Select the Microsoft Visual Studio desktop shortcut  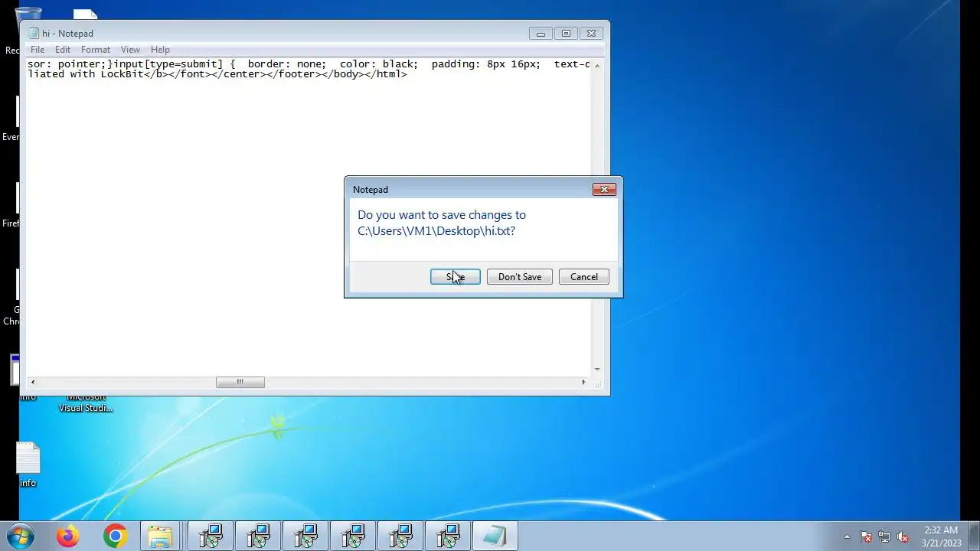tap(86, 403)
